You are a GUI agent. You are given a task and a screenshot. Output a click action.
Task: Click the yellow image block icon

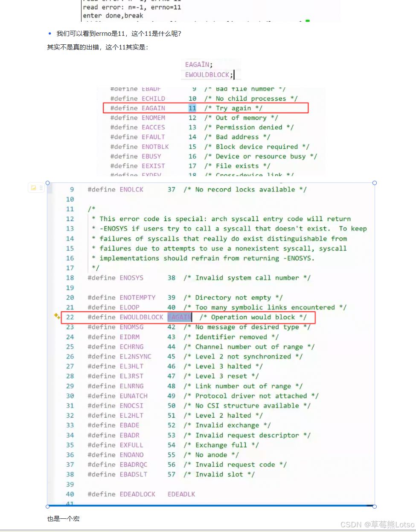click(34, 188)
